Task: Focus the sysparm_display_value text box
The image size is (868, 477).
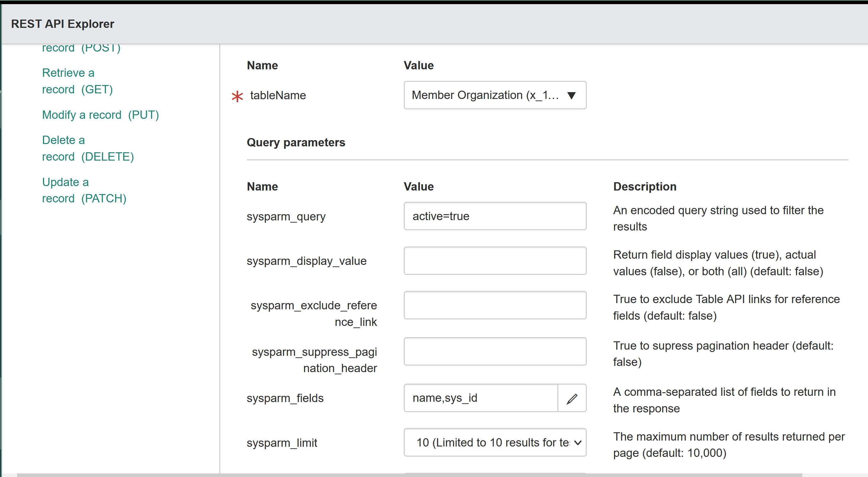Action: [495, 261]
